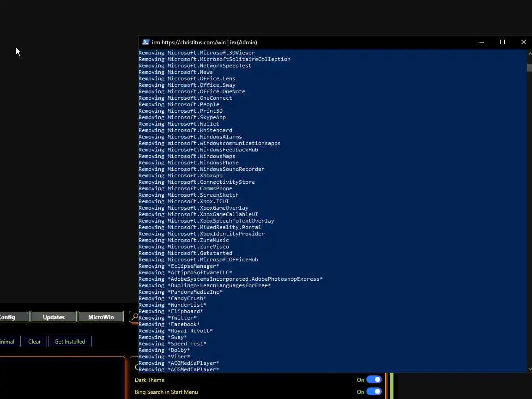Click the 'Removing Microsoft.ScreenSketch' line

tap(188, 195)
